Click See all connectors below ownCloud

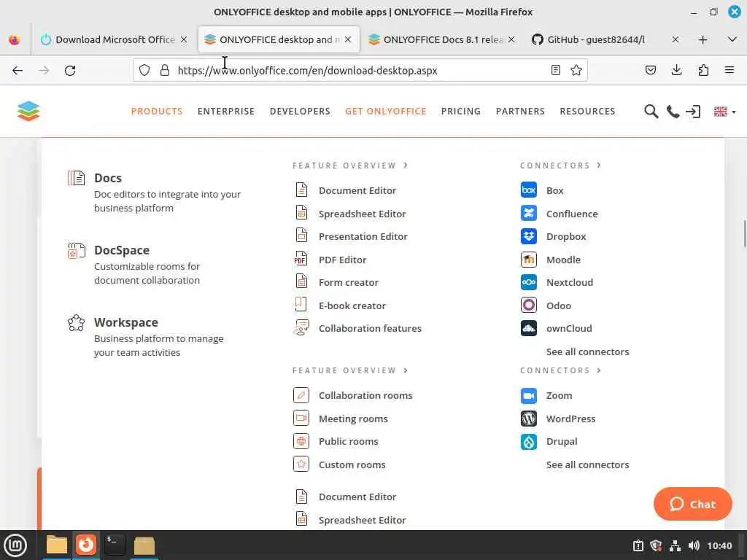(x=587, y=351)
